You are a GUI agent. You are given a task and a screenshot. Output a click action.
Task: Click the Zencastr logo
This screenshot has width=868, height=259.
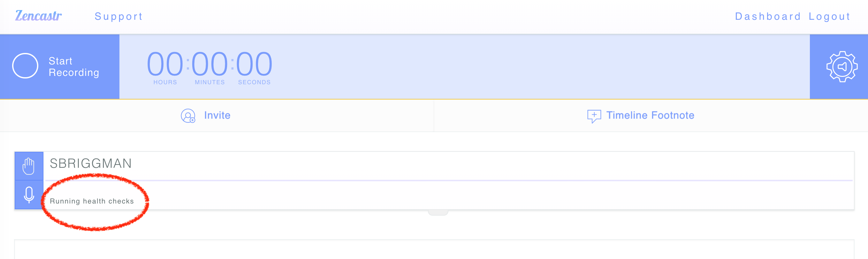point(38,16)
